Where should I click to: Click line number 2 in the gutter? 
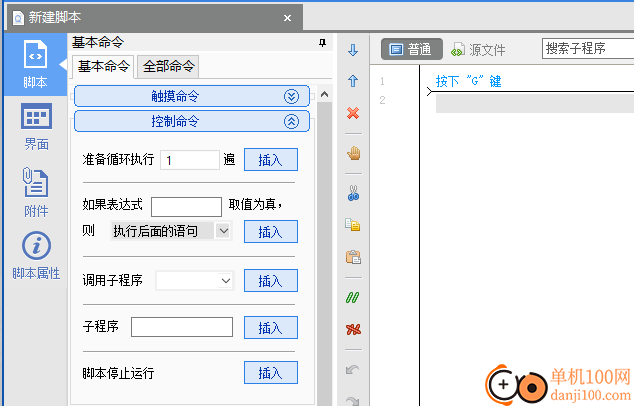383,100
